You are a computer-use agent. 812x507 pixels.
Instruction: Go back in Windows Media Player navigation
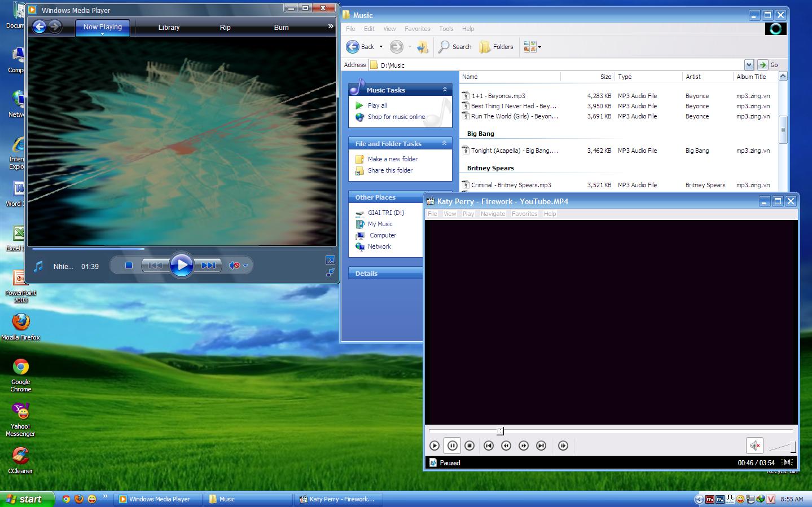coord(39,27)
